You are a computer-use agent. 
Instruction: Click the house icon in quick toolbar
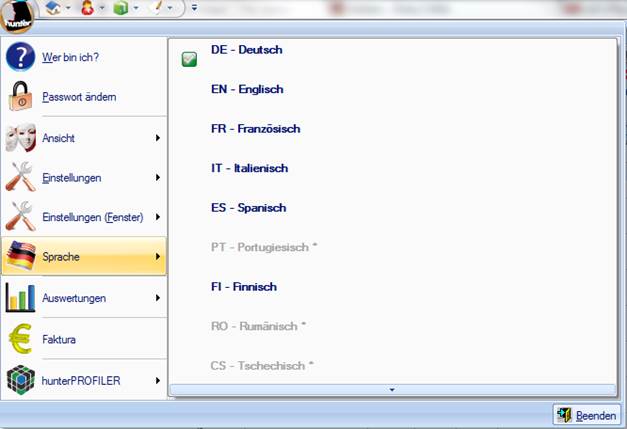coord(53,8)
